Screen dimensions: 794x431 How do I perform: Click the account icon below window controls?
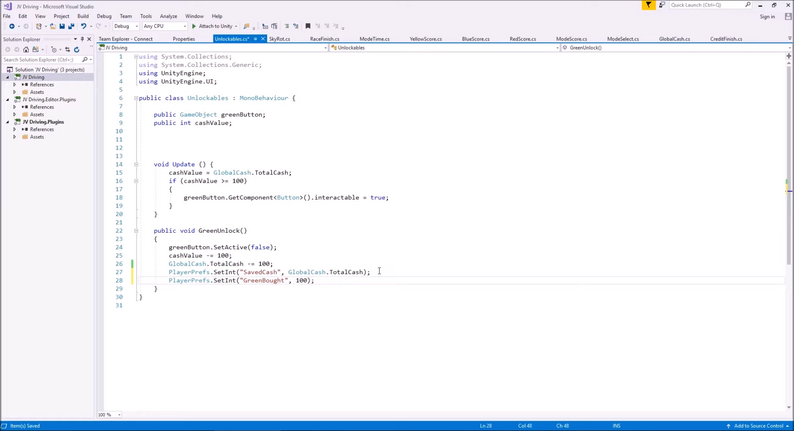[788, 17]
